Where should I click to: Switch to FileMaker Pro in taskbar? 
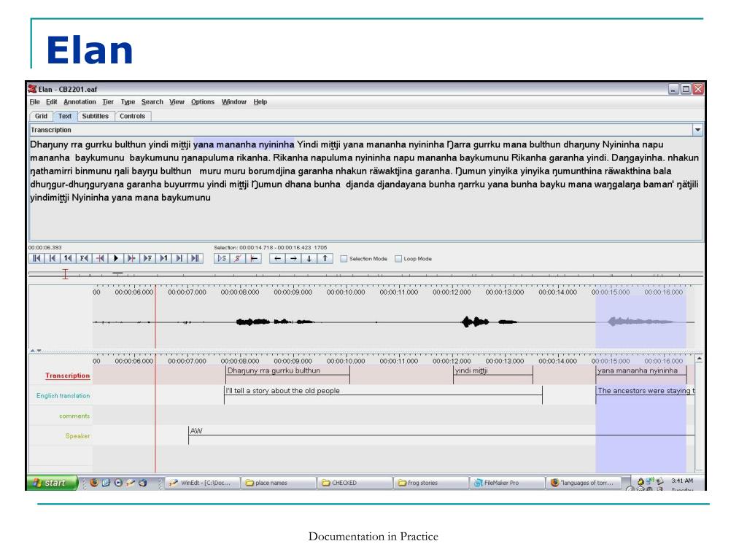[x=507, y=483]
